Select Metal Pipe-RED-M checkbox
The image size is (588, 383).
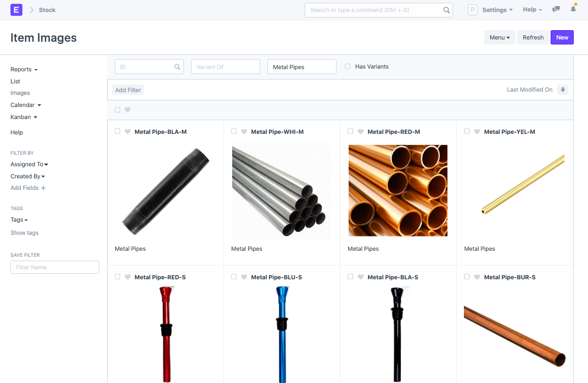coord(350,131)
